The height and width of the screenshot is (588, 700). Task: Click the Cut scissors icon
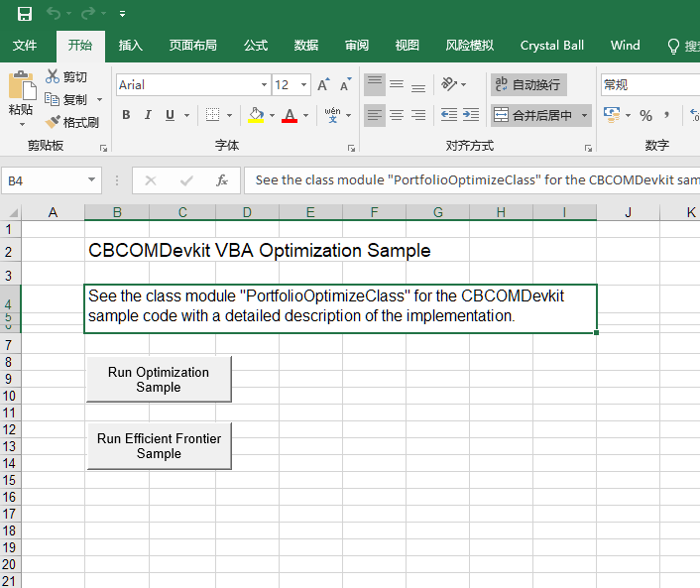click(x=53, y=77)
